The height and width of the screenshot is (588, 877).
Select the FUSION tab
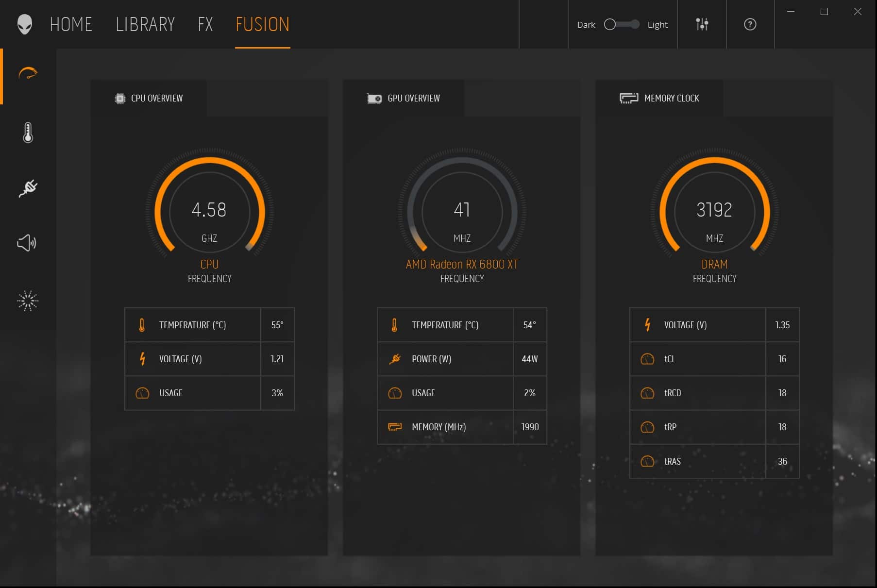262,24
